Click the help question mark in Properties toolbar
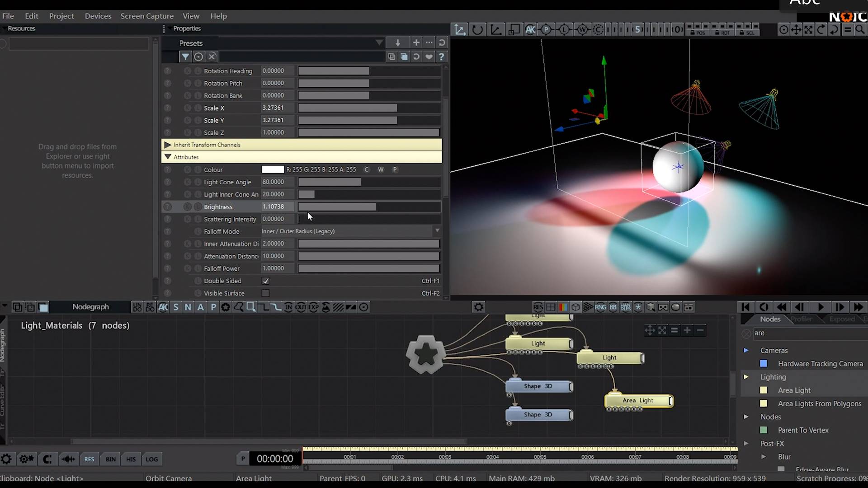The height and width of the screenshot is (488, 868). tap(441, 57)
